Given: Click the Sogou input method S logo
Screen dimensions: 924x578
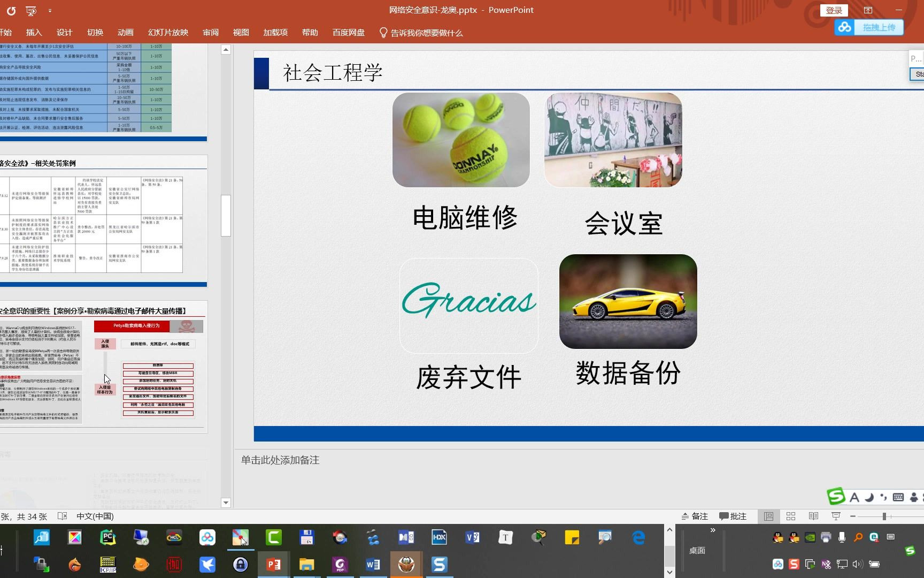Looking at the screenshot, I should (x=836, y=496).
